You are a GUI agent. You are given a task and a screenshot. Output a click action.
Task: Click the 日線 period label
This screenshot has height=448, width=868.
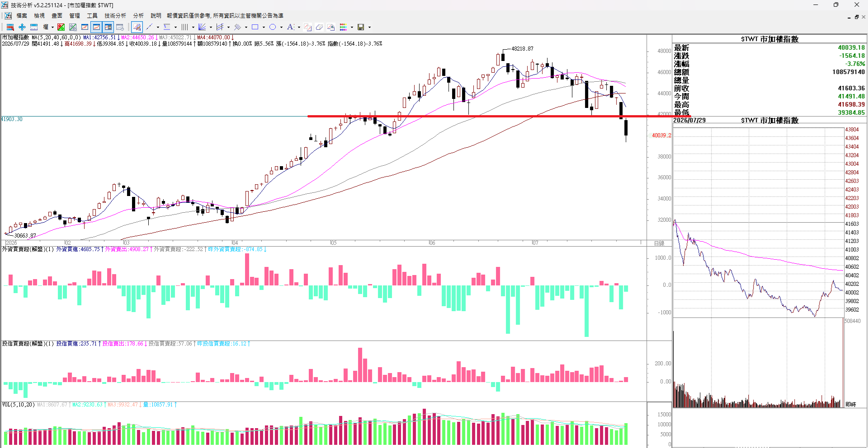point(659,243)
